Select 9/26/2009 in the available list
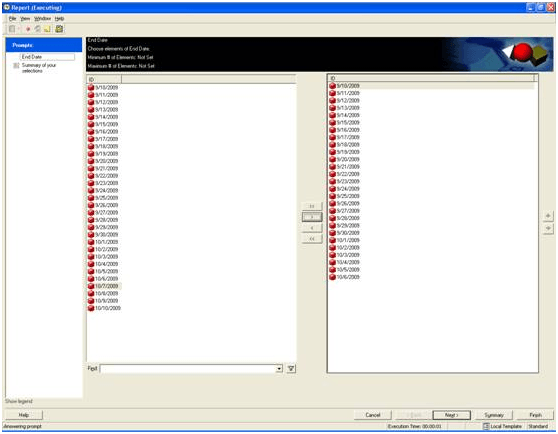 [x=106, y=205]
